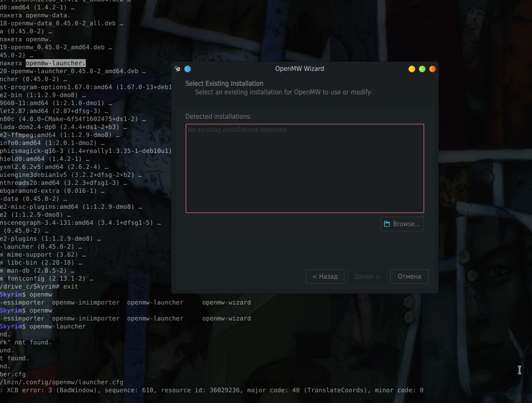Click 'openmw-wizard' in the first terminal completion line
Screen dimensions: 532x403
pos(227,302)
